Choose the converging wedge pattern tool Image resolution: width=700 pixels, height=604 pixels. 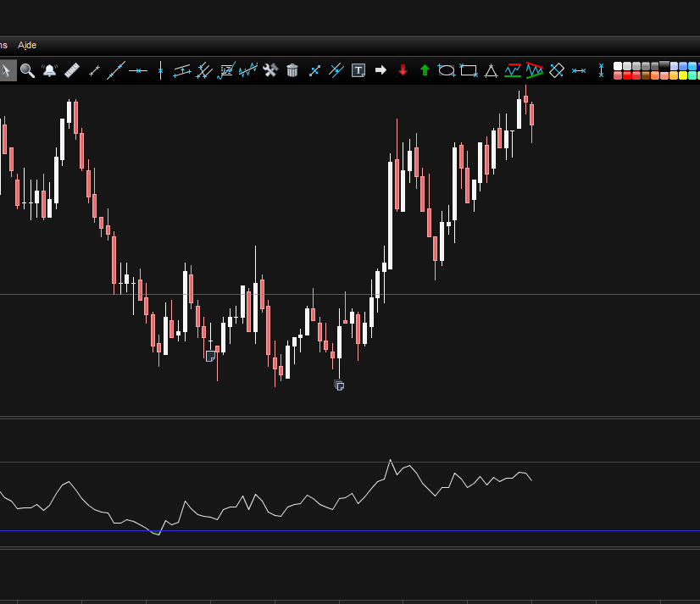click(535, 70)
